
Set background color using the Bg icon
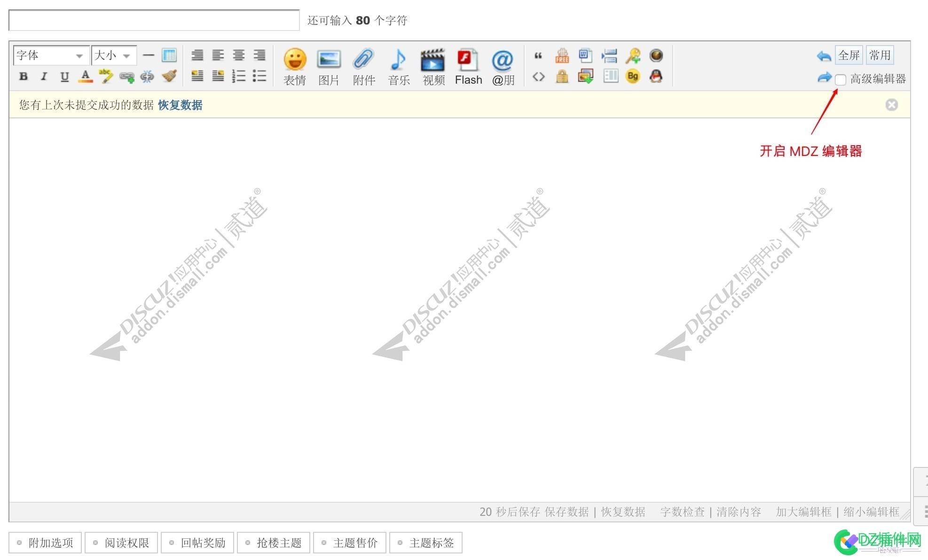coord(633,76)
